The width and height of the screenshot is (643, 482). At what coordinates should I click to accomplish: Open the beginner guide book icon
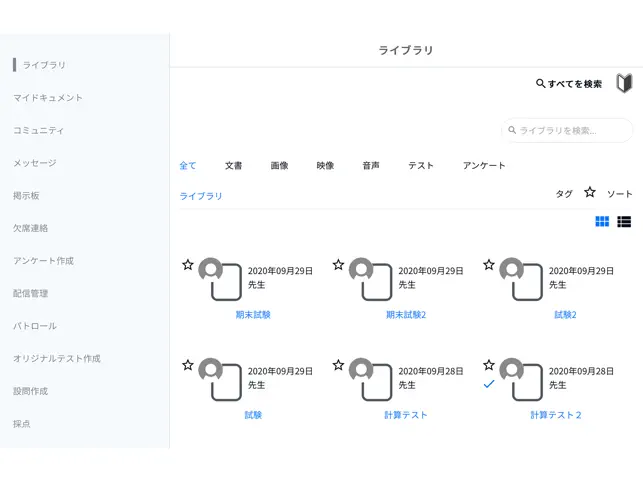coord(624,83)
